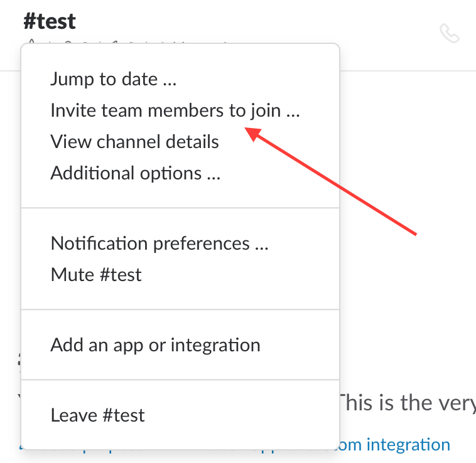Start a call with the phone icon
The image size is (476, 463).
449,33
